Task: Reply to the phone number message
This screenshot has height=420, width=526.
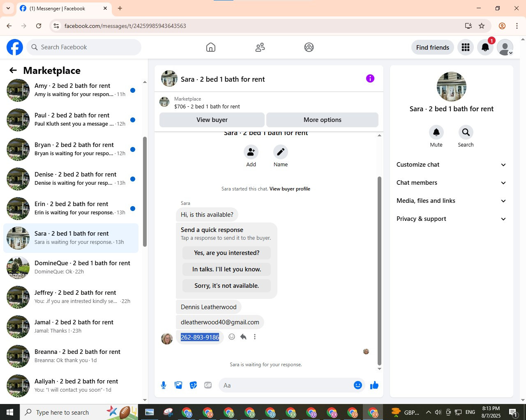Action: point(243,337)
